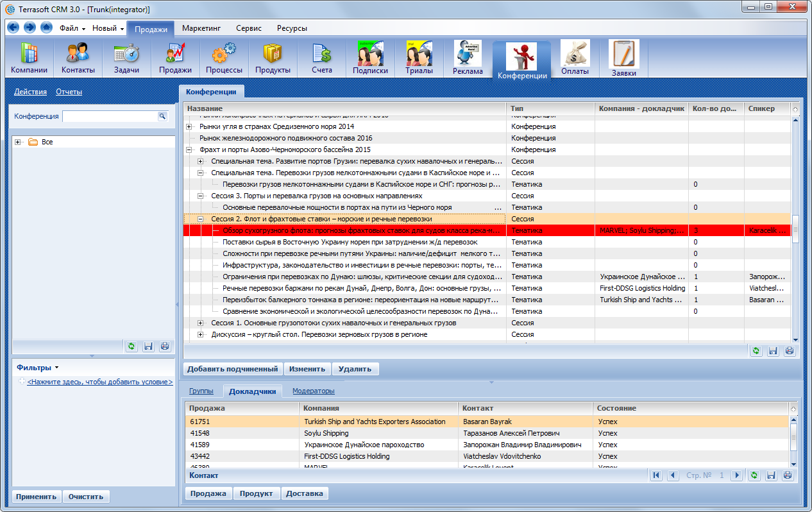The height and width of the screenshot is (512, 812).
Task: Open the Контакты section
Action: pos(78,58)
